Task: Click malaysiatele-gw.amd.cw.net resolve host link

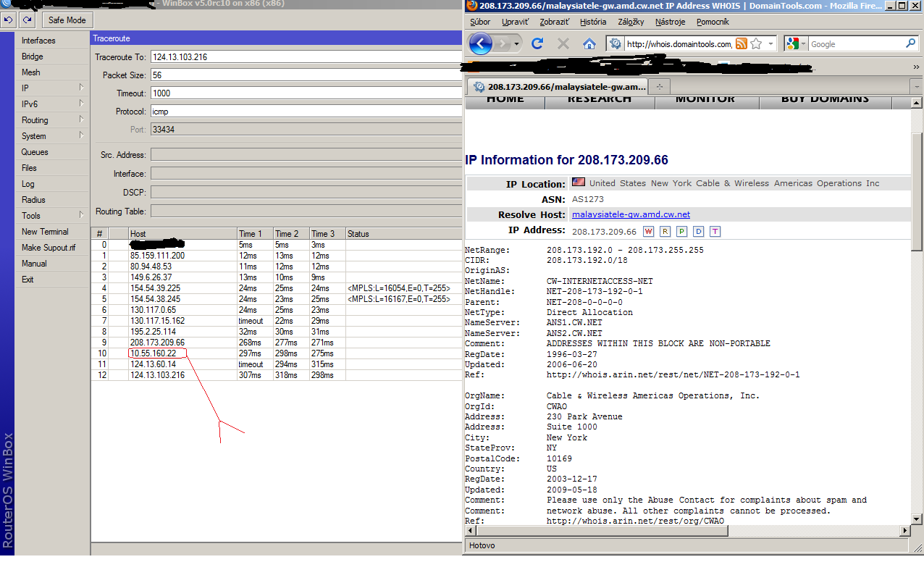Action: pyautogui.click(x=631, y=214)
